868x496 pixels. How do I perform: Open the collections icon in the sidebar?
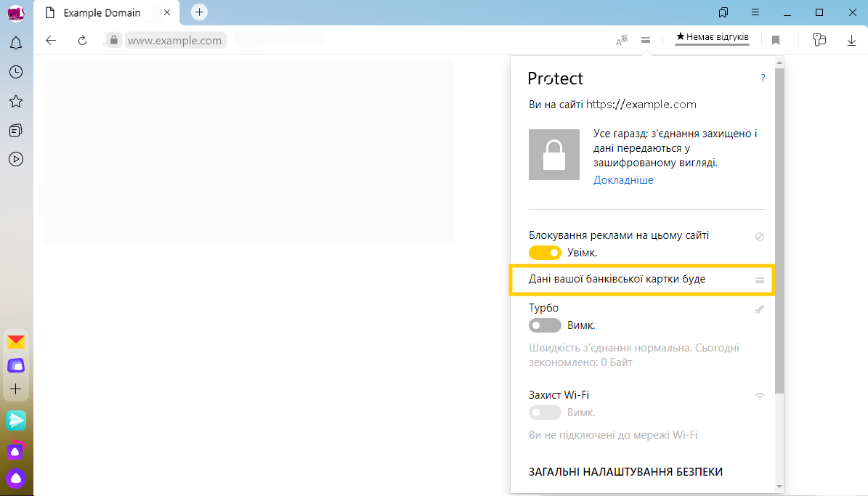click(16, 130)
